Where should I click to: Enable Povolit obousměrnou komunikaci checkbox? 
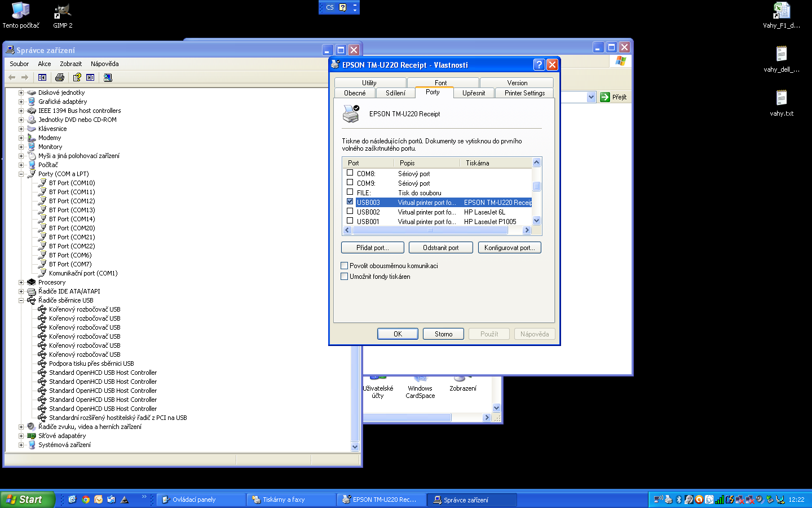(x=345, y=265)
